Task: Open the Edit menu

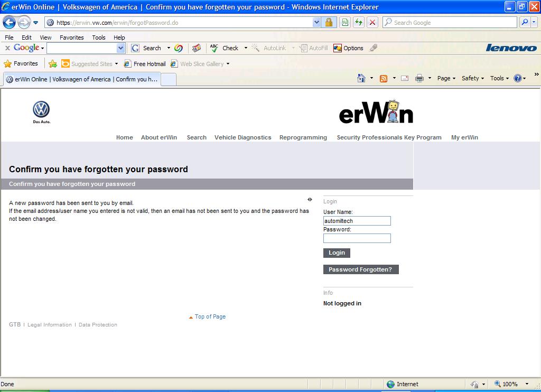Action: 26,38
